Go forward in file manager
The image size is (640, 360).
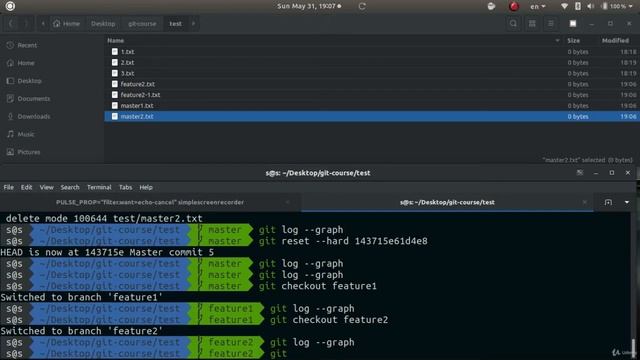coord(26,24)
